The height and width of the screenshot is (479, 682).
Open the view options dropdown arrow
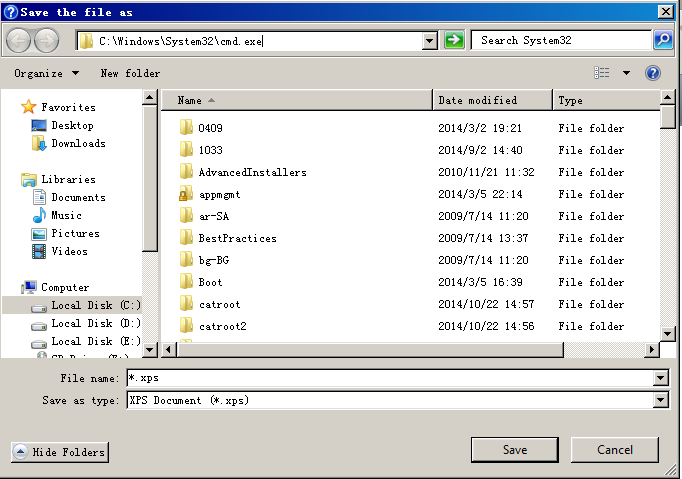[626, 73]
